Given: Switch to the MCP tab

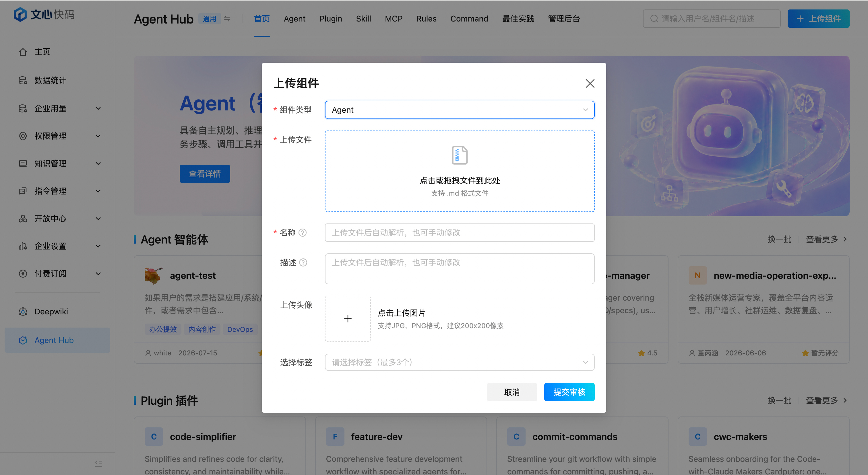Looking at the screenshot, I should click(x=394, y=19).
